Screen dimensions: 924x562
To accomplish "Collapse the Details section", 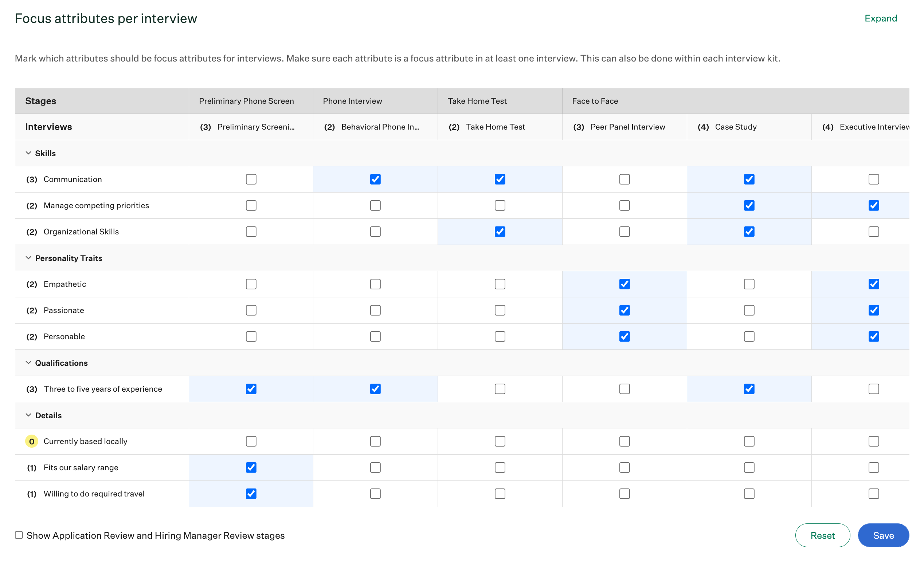I will click(28, 415).
